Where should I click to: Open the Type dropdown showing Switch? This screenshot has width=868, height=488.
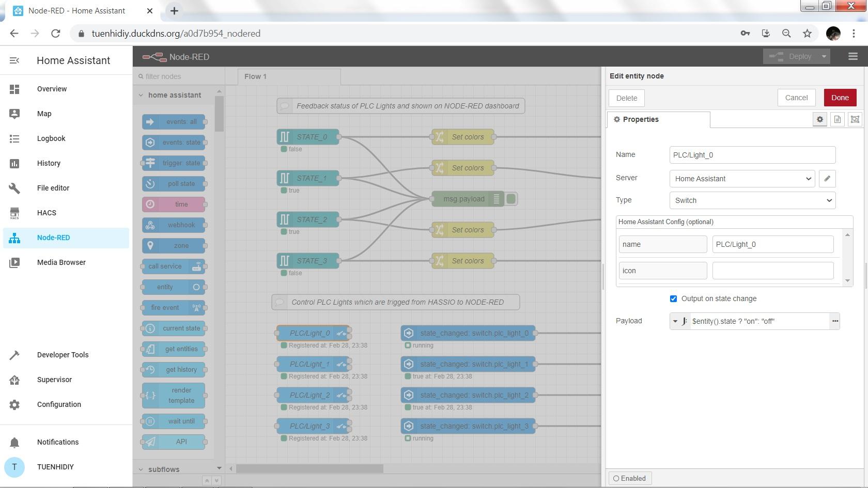tap(752, 200)
